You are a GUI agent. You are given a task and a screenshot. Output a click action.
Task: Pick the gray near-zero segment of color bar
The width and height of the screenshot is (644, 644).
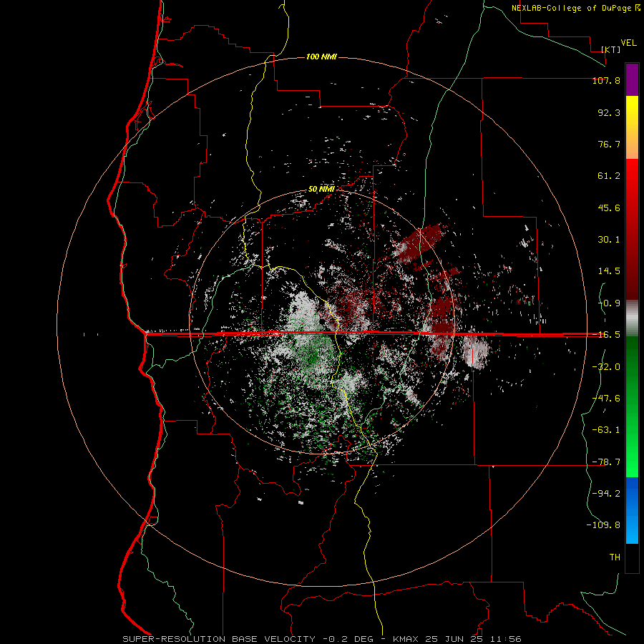coord(632,318)
